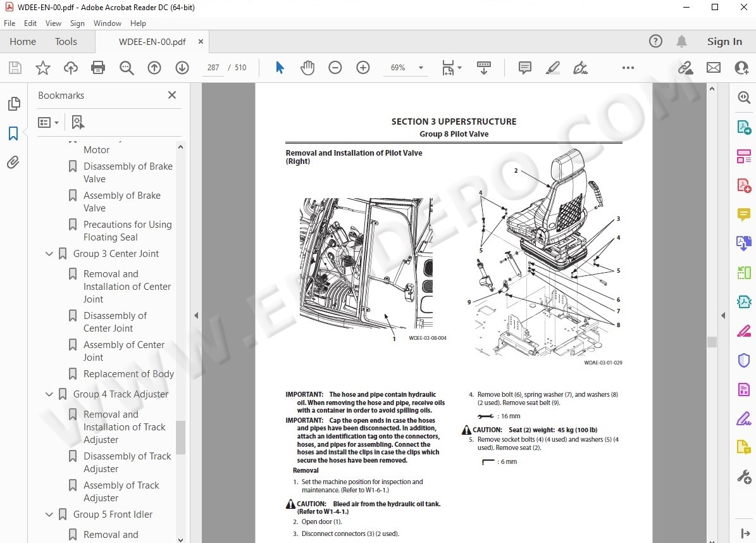Screen dimensions: 756x543
Task: Collapse the right tools pane arrow
Action: click(x=723, y=315)
